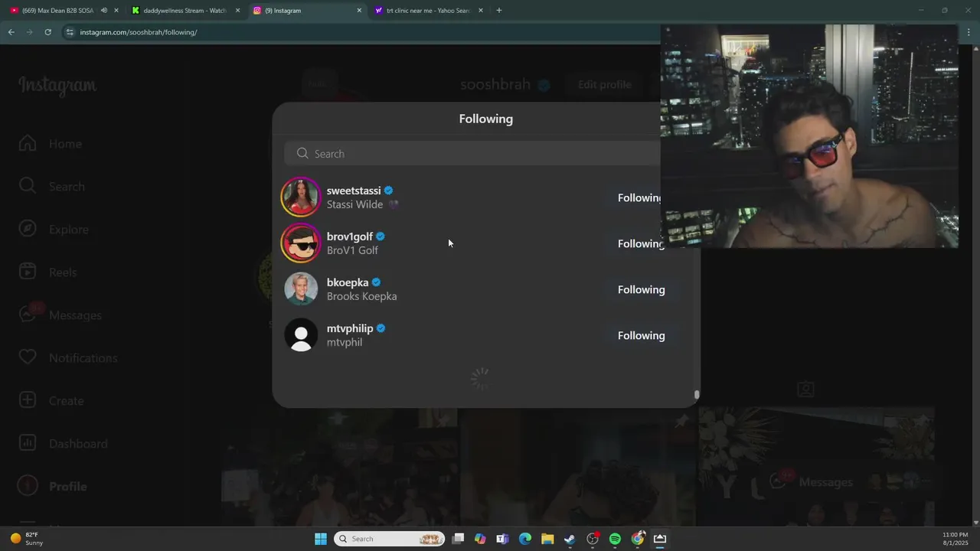This screenshot has height=551, width=980.
Task: Open OBS Studio from the taskbar
Action: click(593, 539)
